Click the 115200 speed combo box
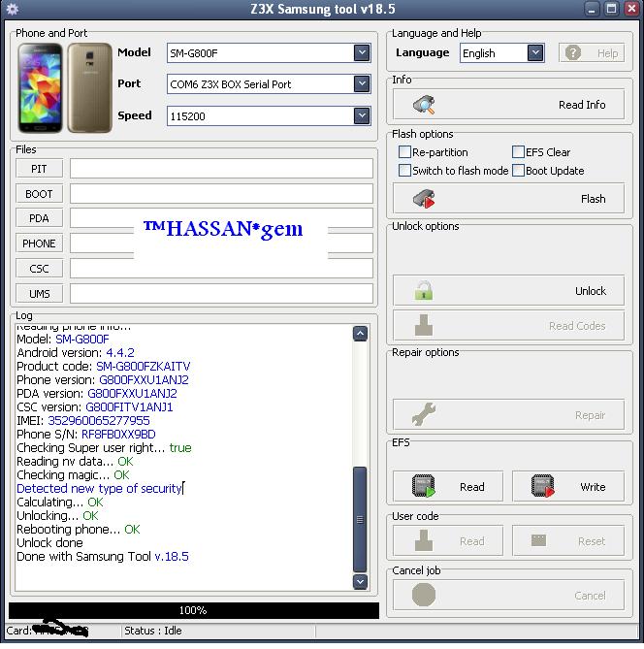This screenshot has width=644, height=649. 269,115
